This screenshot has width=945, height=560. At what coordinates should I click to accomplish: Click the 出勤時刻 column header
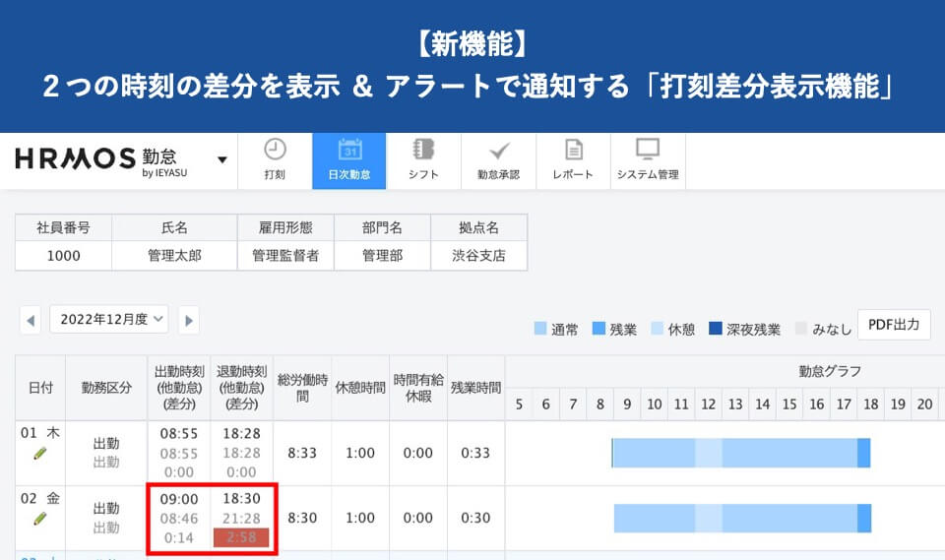tap(179, 388)
